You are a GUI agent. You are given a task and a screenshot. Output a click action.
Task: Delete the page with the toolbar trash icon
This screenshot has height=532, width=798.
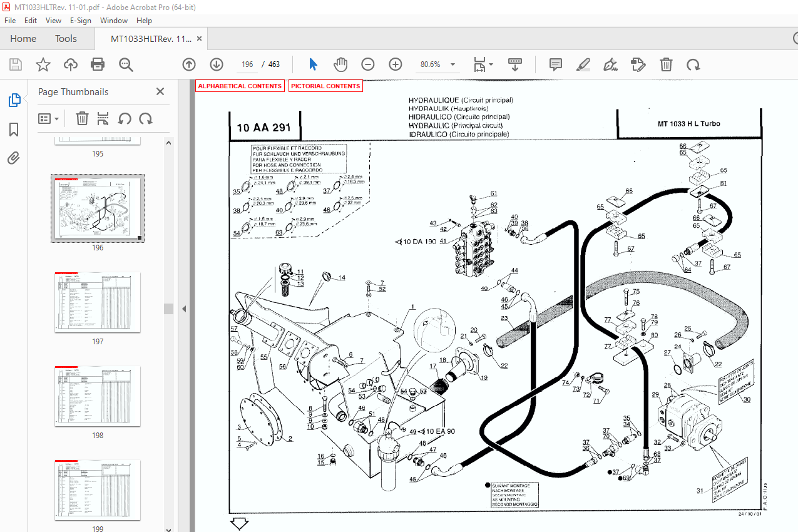[667, 64]
